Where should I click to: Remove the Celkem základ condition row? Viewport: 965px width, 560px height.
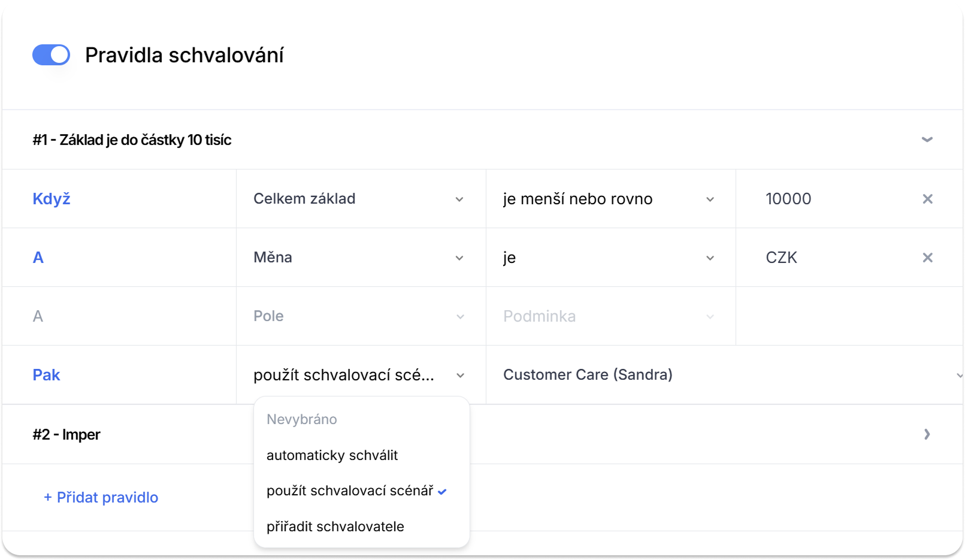[x=927, y=199]
